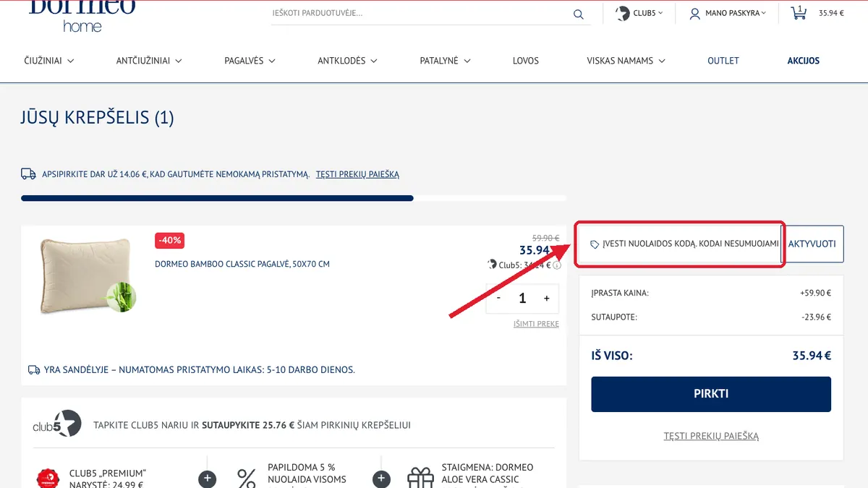Expand the Antčiužiniai dropdown
The height and width of the screenshot is (488, 868).
pos(149,61)
